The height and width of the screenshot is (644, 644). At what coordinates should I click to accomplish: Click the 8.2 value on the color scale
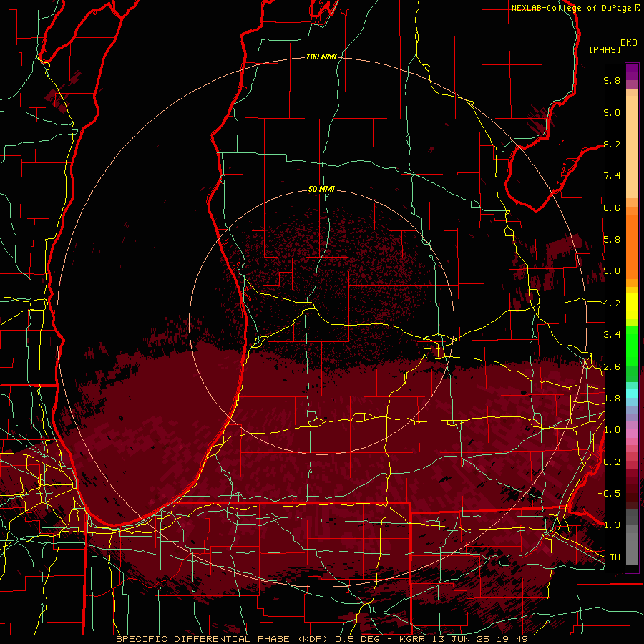[x=612, y=144]
